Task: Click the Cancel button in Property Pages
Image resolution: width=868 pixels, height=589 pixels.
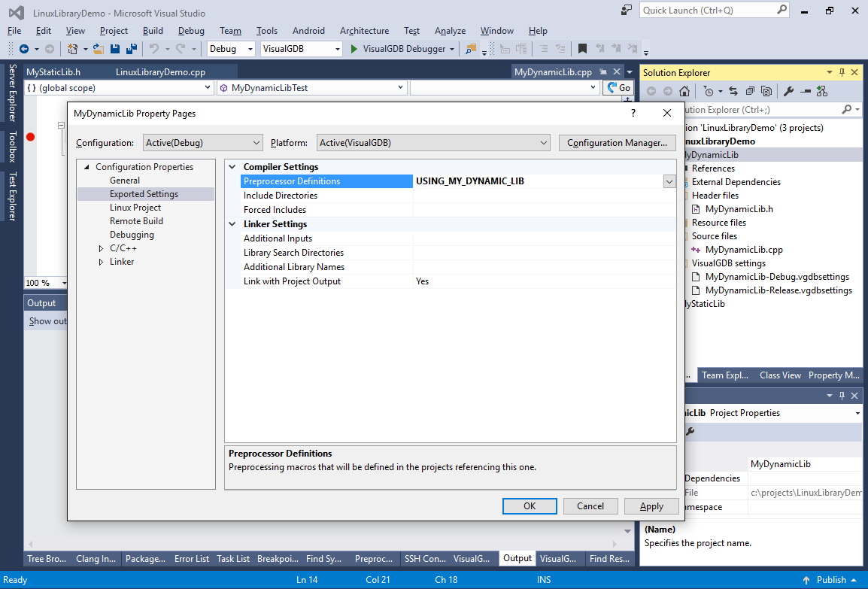Action: pyautogui.click(x=590, y=506)
